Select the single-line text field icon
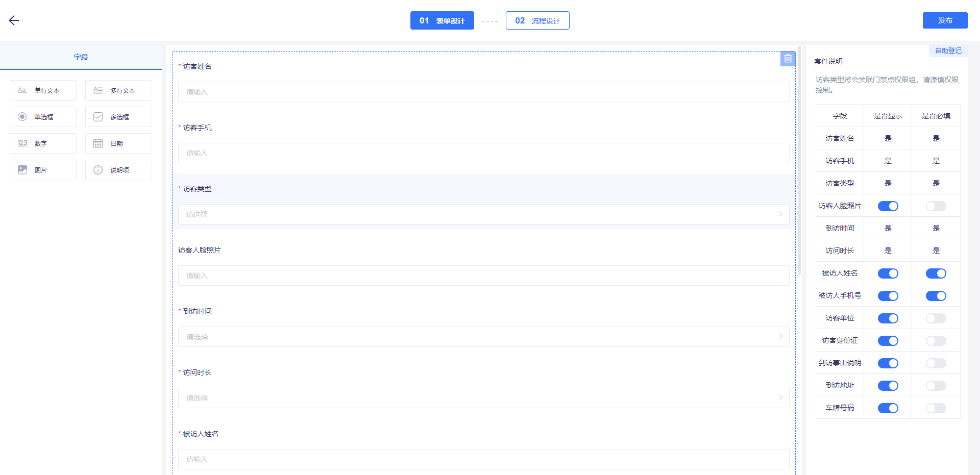 [22, 90]
